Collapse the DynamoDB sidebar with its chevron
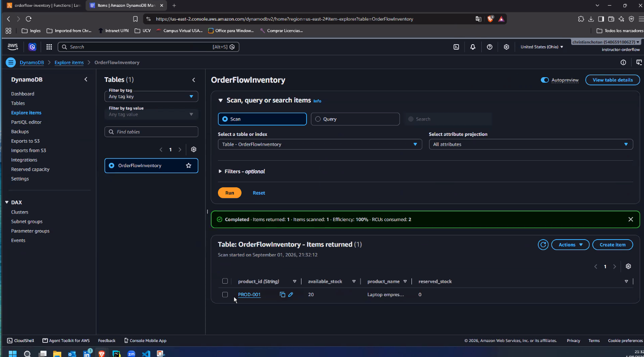Image resolution: width=644 pixels, height=357 pixels. (x=86, y=79)
